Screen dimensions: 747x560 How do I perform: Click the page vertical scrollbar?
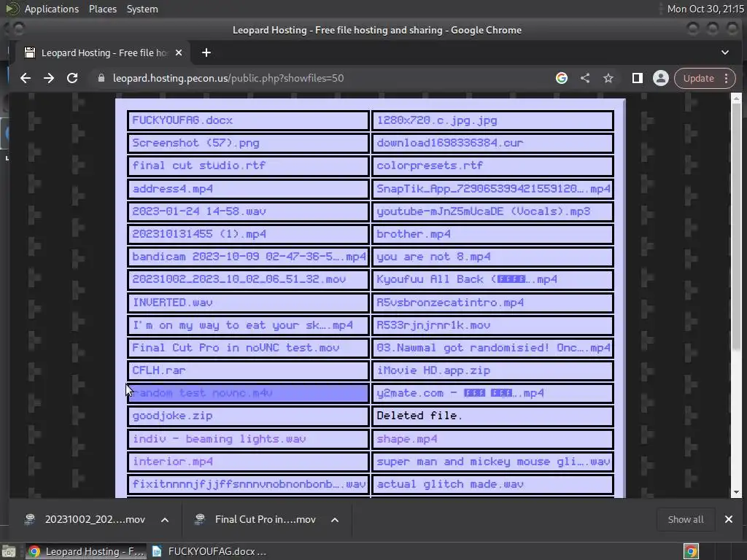[x=736, y=226]
